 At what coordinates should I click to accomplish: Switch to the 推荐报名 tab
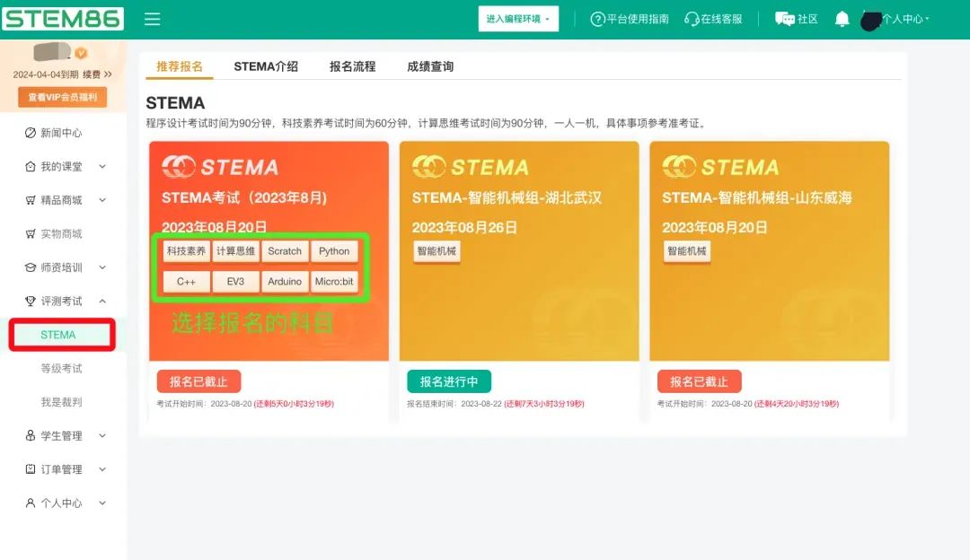[180, 66]
